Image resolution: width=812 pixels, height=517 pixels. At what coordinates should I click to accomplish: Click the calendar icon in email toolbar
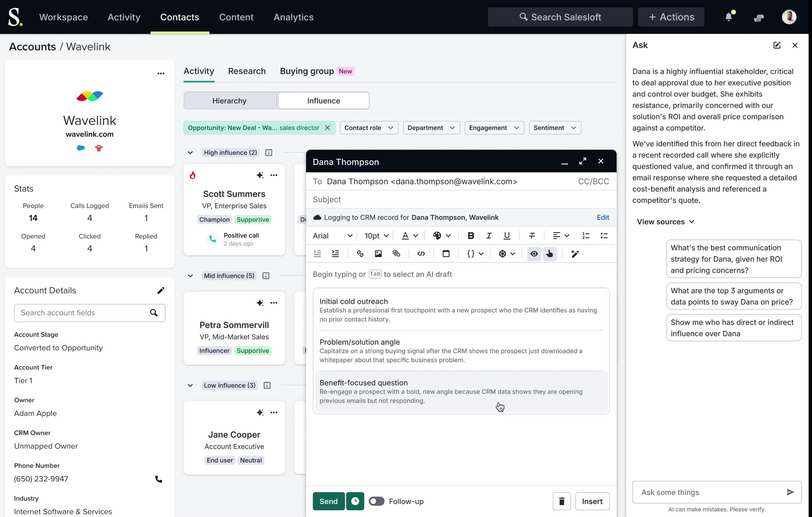(x=446, y=254)
